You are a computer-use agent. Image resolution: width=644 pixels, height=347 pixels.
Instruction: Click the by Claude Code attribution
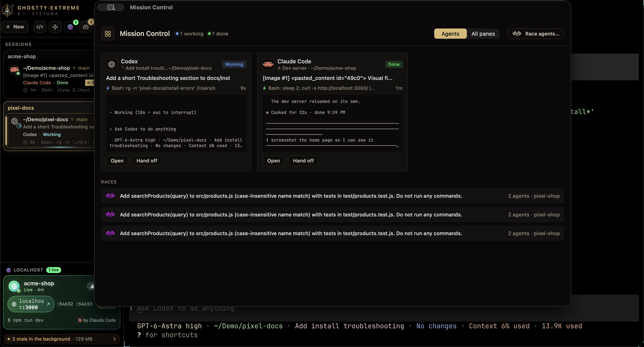pos(97,320)
